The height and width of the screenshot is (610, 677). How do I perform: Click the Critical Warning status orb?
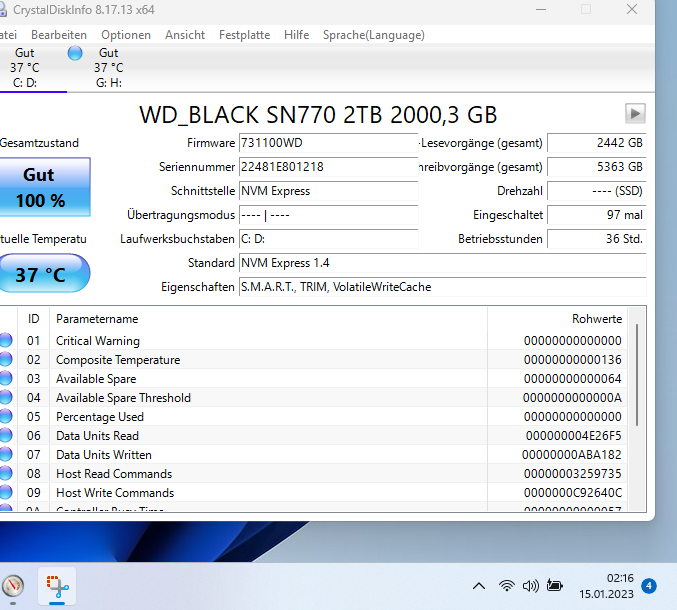click(6, 341)
